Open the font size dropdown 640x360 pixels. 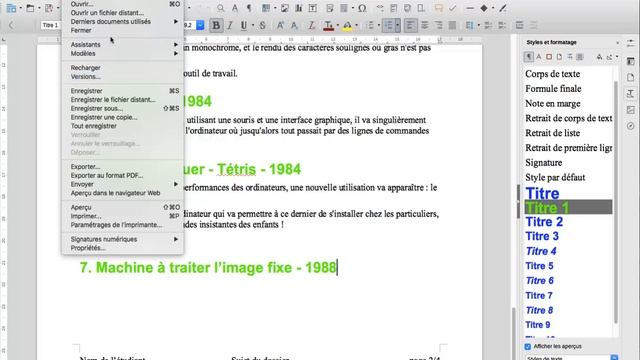pos(200,25)
